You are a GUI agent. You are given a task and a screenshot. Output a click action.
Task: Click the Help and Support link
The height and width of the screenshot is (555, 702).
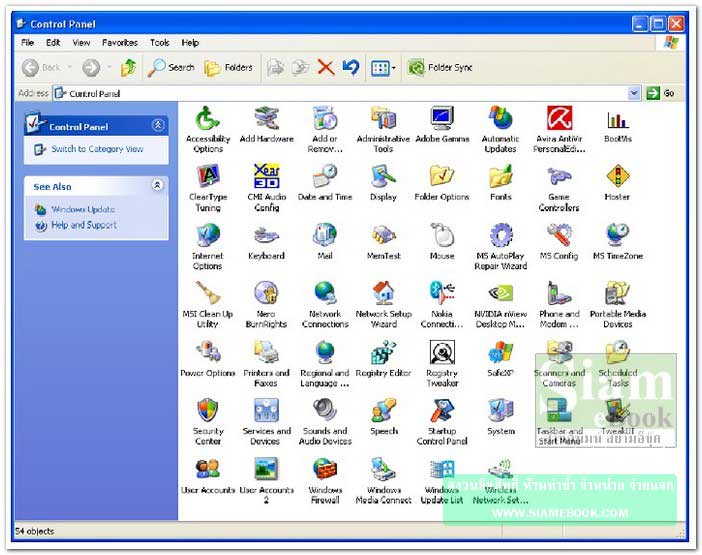click(x=84, y=225)
